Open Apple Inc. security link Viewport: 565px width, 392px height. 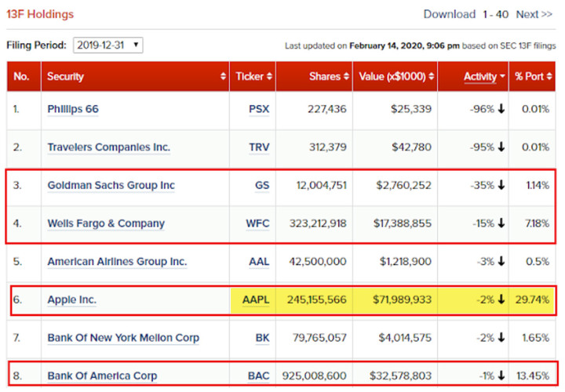(x=71, y=299)
